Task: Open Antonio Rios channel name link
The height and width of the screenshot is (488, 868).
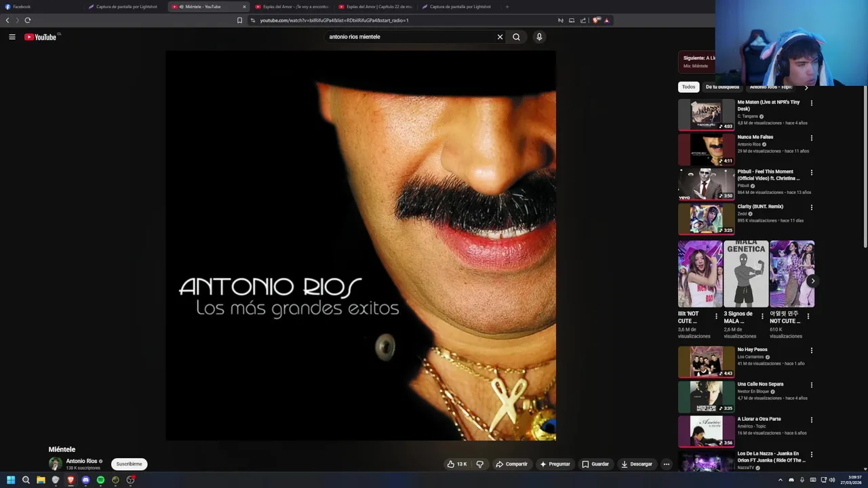Action: [x=81, y=461]
